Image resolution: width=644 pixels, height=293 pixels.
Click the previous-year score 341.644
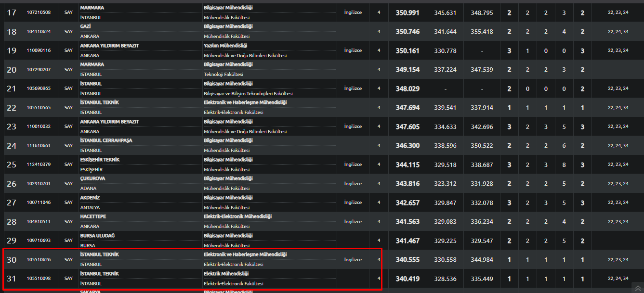[x=445, y=31]
